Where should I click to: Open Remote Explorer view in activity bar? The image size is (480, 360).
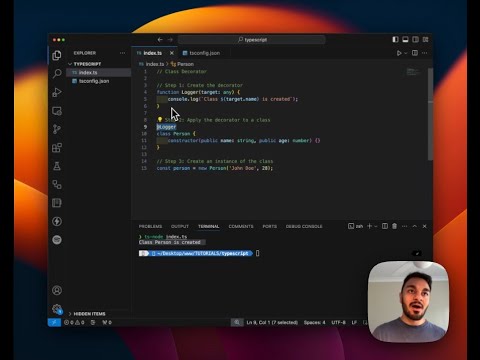[57, 111]
